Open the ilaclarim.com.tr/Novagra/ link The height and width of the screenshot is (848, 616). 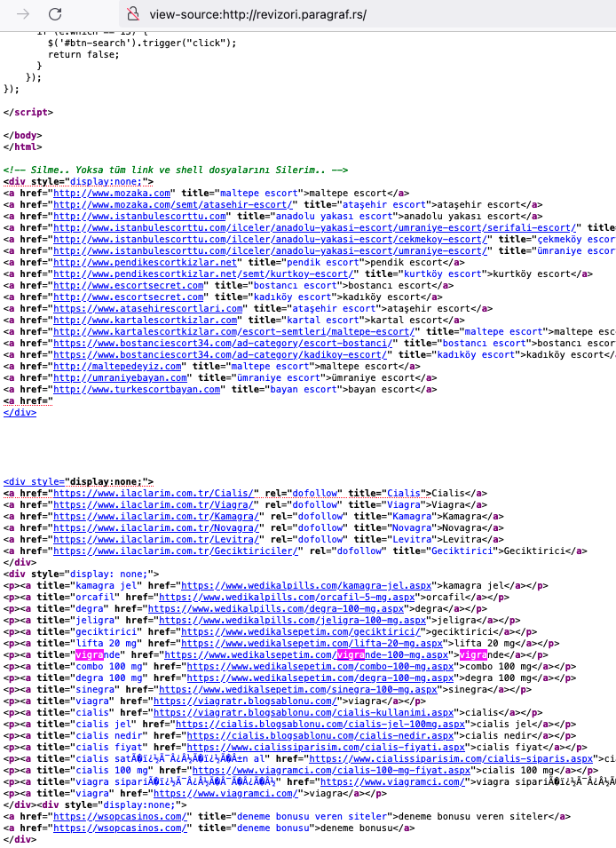click(x=156, y=527)
